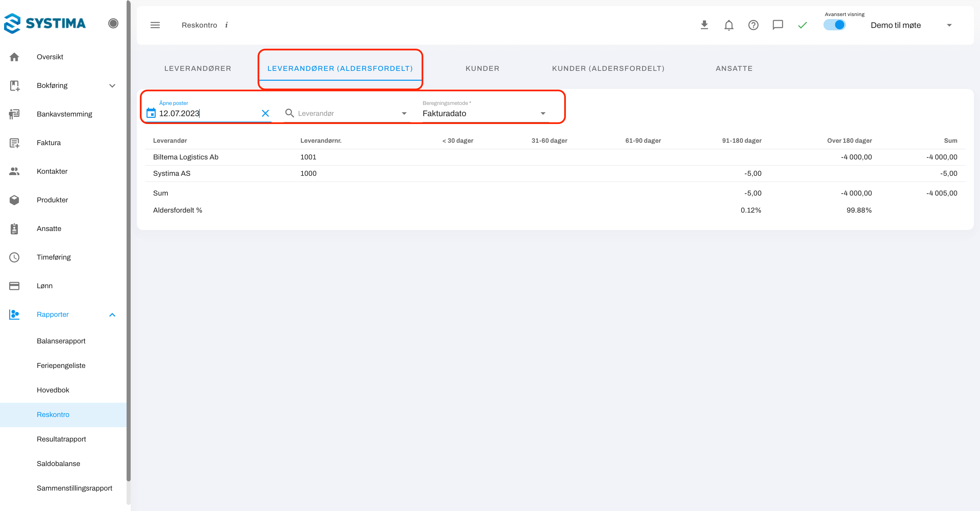The height and width of the screenshot is (511, 980).
Task: Clear the date with the X icon
Action: tap(265, 113)
